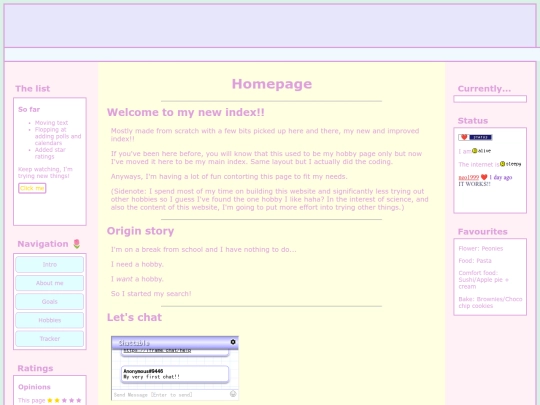Viewport: 540px width, 405px height.
Task: Open the emoji picker in chat box
Action: 233,394
